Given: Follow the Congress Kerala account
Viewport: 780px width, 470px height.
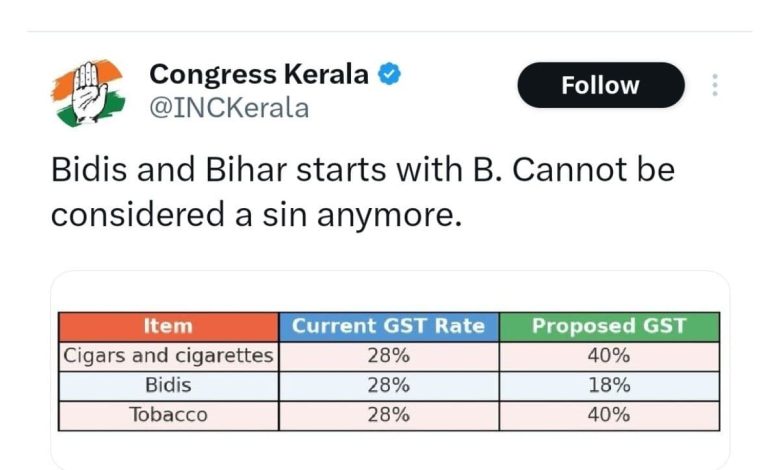Looking at the screenshot, I should [600, 86].
